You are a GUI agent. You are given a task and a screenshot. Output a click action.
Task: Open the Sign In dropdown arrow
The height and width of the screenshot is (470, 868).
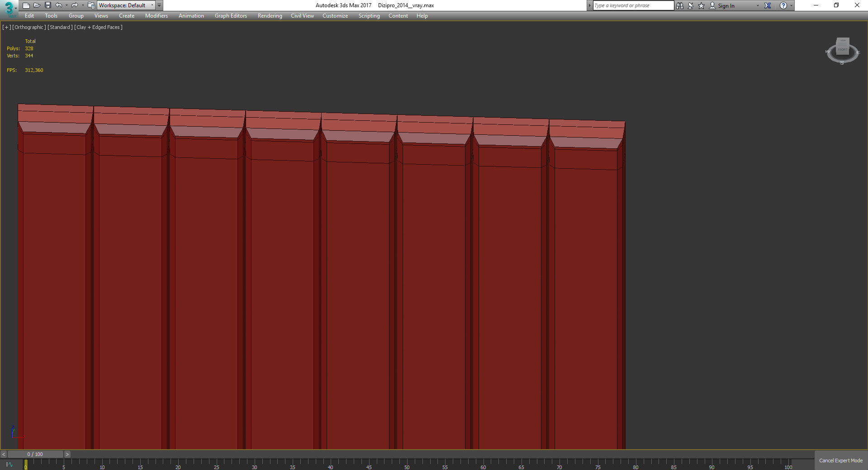coord(758,5)
